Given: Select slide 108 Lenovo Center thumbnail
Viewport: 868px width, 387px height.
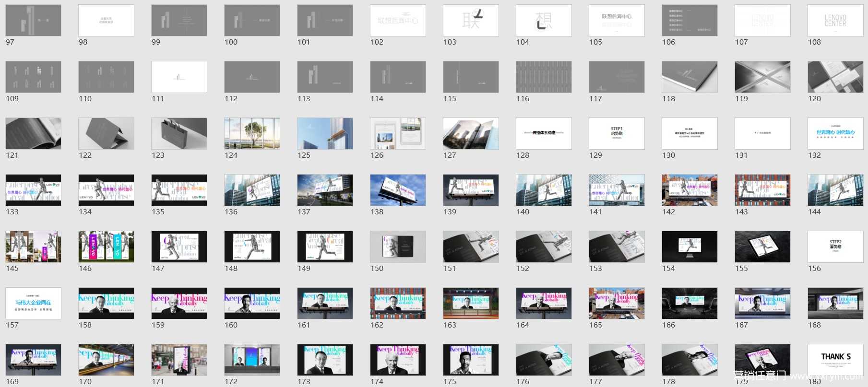Looking at the screenshot, I should 835,21.
